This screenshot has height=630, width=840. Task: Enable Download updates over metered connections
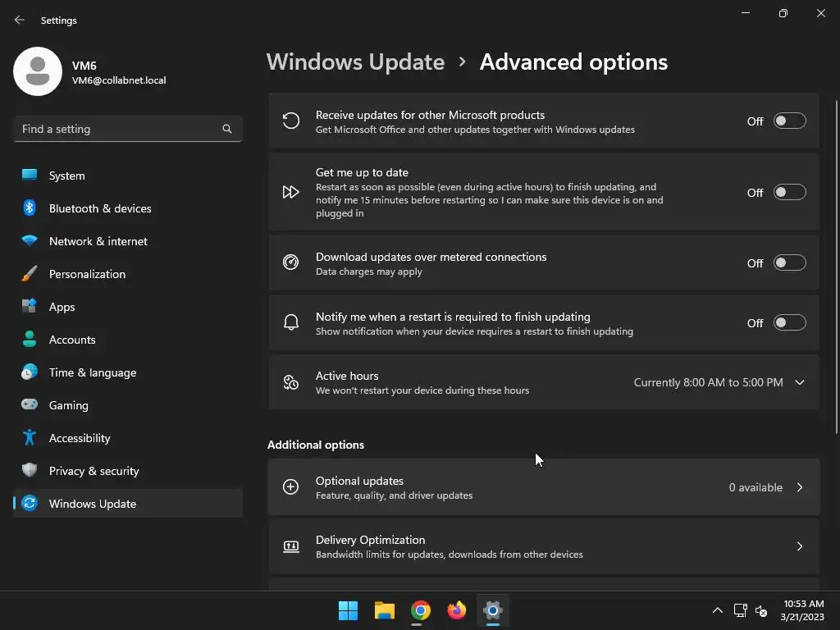tap(790, 263)
